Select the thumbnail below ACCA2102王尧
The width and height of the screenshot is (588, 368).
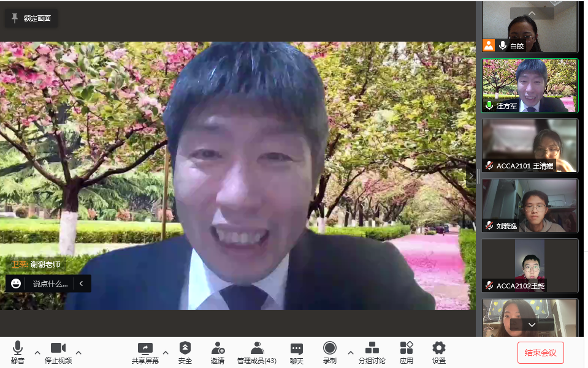click(530, 318)
